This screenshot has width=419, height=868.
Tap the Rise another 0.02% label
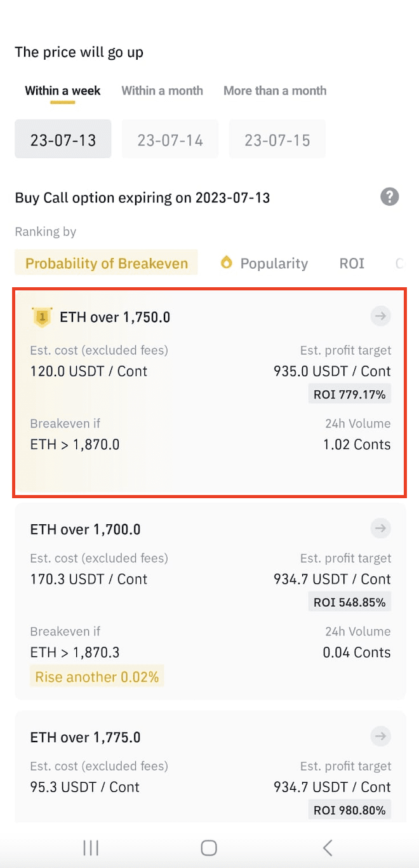coord(97,677)
